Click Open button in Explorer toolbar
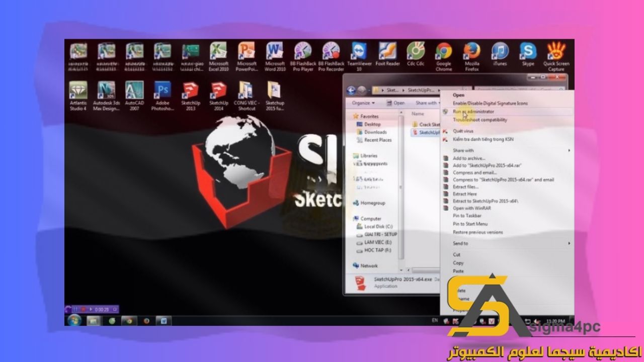Screen dimensions: 644x362 (395, 103)
